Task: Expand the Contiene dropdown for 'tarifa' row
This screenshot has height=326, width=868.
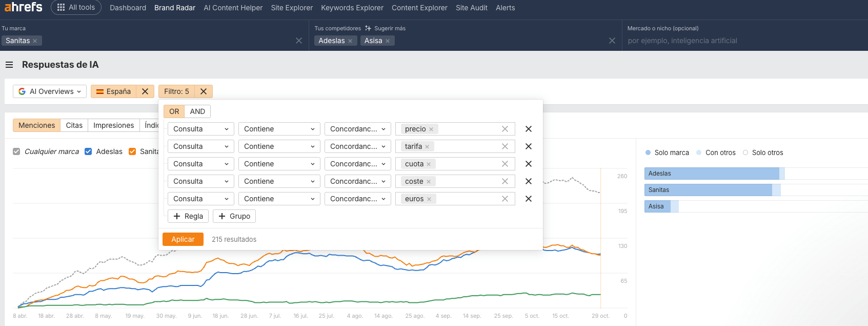Action: click(x=279, y=146)
